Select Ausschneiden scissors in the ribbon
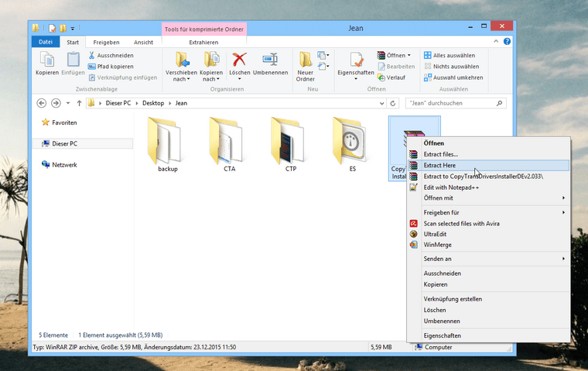This screenshot has width=588, height=371. pyautogui.click(x=111, y=55)
